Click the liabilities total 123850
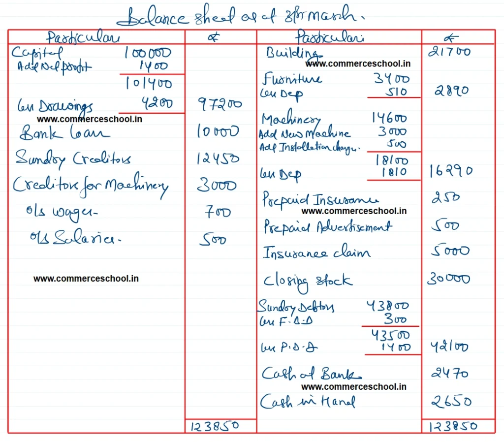The image size is (504, 442). 216,426
